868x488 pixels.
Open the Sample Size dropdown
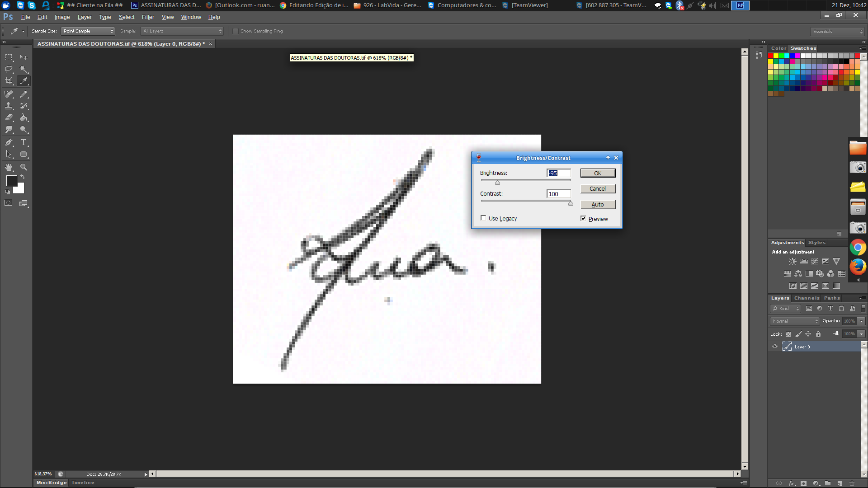[88, 31]
